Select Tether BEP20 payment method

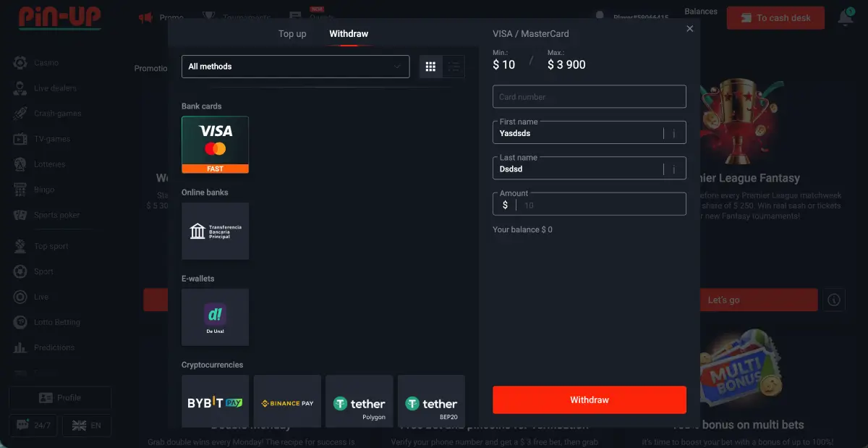coord(431,402)
